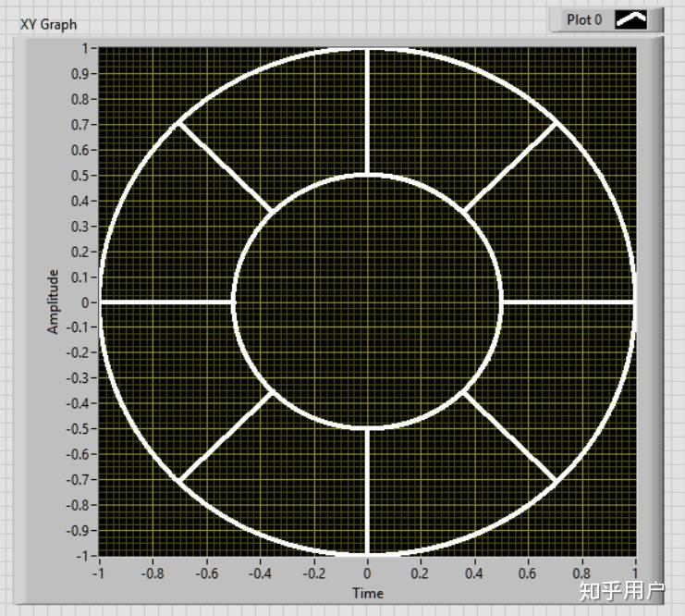The width and height of the screenshot is (685, 616).
Task: Click the Plot 0 line style icon
Action: click(630, 19)
